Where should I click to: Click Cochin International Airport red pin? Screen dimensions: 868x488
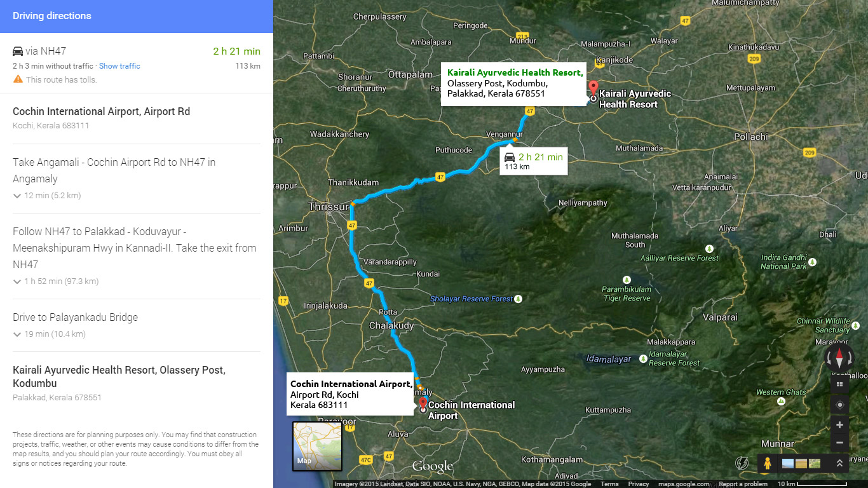point(423,405)
